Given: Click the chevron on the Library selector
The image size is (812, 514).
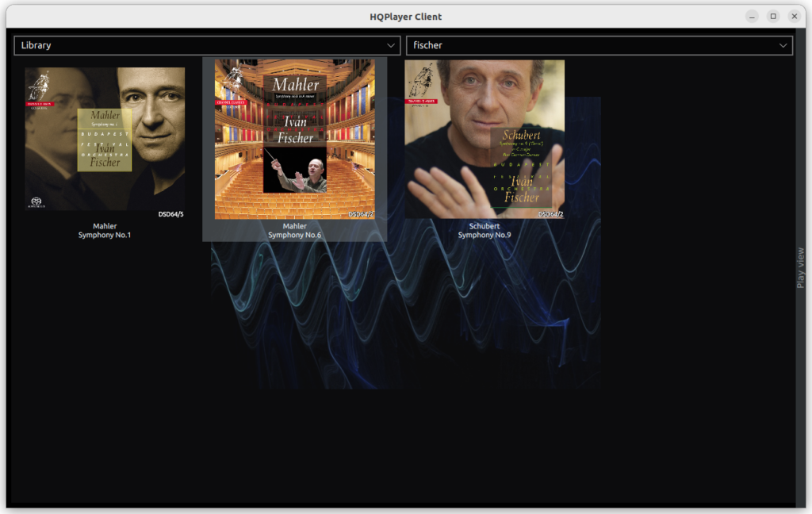Looking at the screenshot, I should [x=390, y=45].
